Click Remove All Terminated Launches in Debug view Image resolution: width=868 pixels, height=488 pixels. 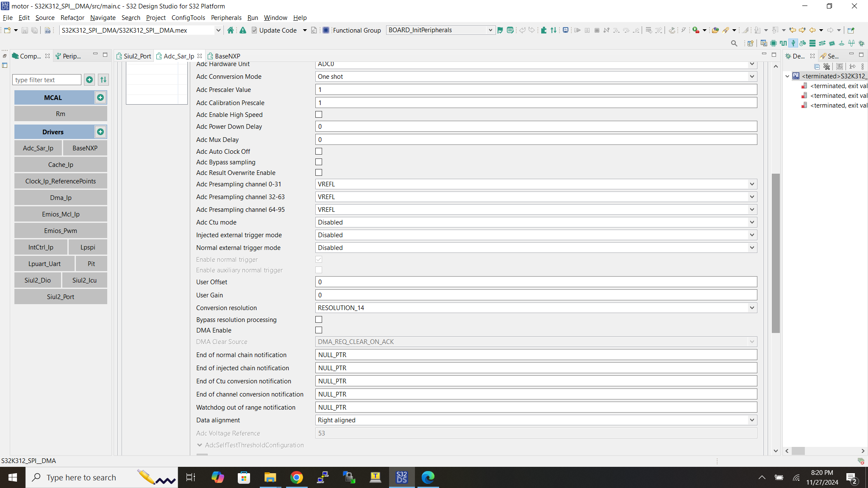[826, 67]
